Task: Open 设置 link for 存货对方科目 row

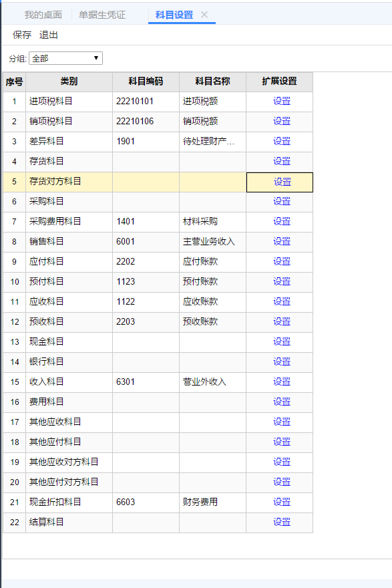Action: tap(282, 182)
